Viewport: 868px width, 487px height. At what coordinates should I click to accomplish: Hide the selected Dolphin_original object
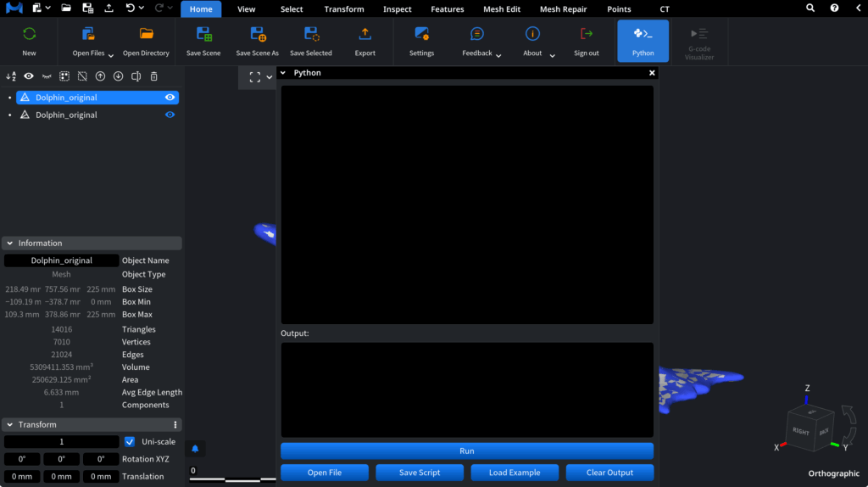click(x=170, y=98)
